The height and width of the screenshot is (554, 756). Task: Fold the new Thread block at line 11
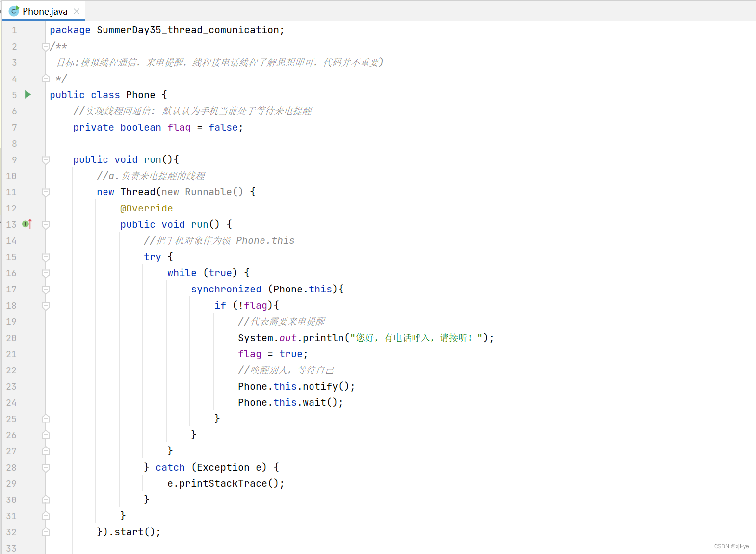[46, 192]
